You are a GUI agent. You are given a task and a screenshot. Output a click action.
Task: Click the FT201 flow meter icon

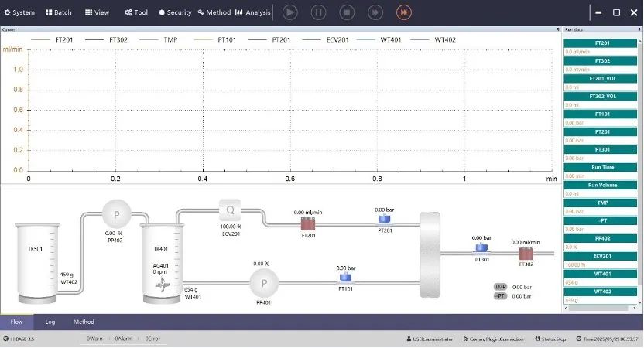(308, 223)
